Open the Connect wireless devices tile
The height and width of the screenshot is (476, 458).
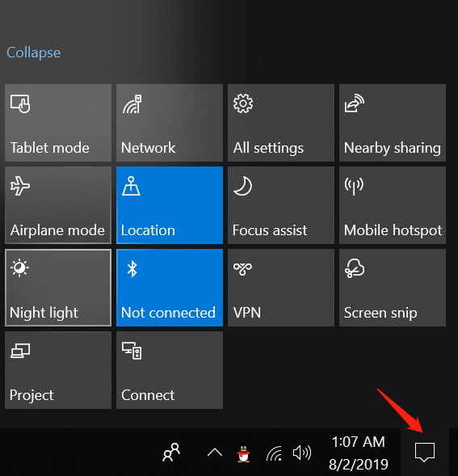point(170,370)
